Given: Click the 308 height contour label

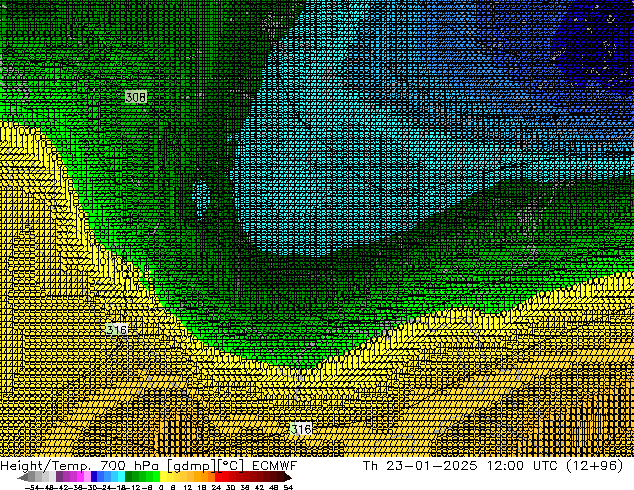Looking at the screenshot, I should (x=136, y=97).
